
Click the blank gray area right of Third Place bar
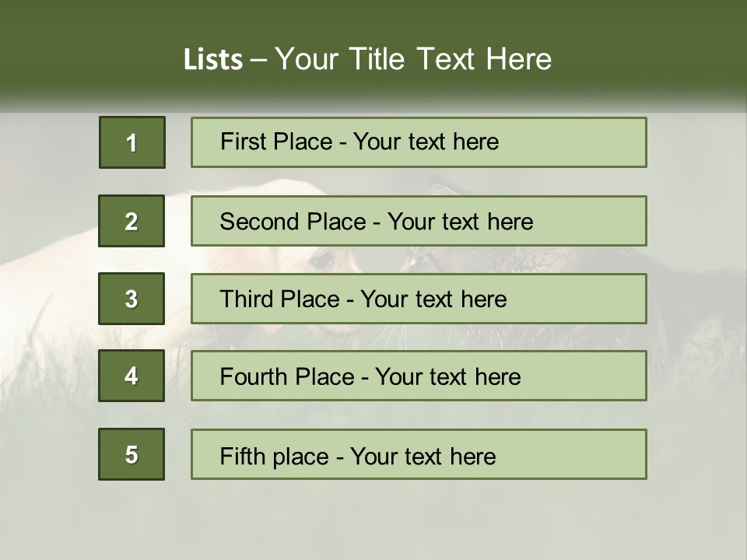[696, 299]
